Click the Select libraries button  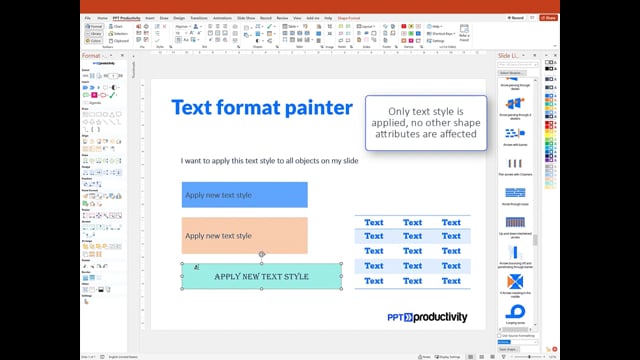[512, 73]
